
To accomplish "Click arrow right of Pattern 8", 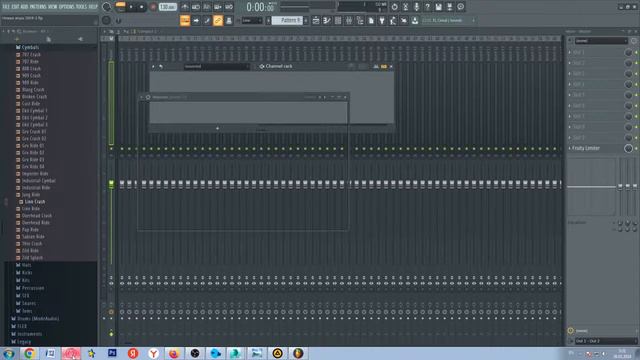I will pyautogui.click(x=306, y=20).
